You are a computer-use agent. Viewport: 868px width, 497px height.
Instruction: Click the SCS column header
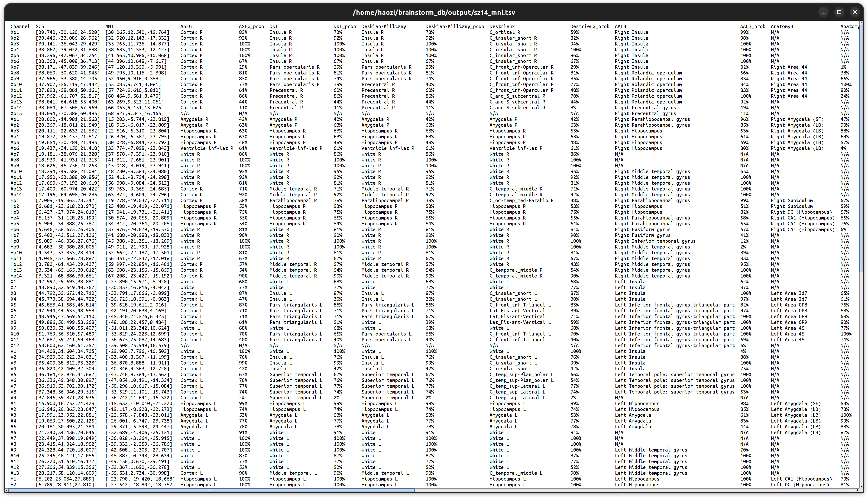pos(40,26)
